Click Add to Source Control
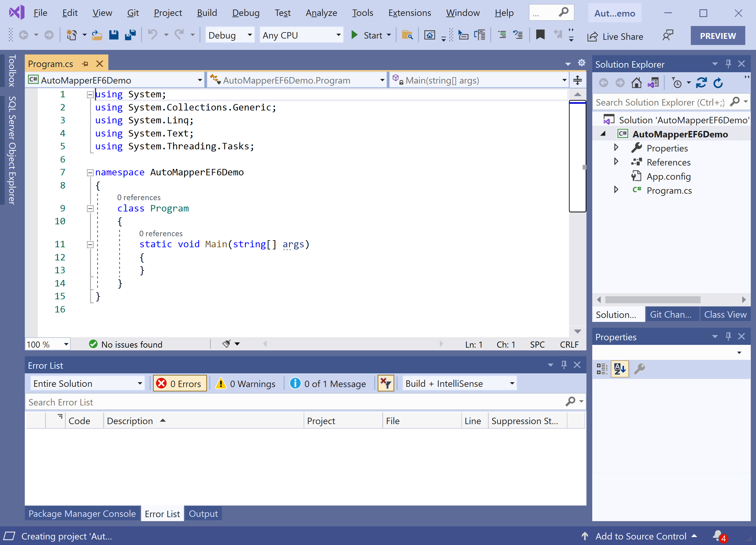 [640, 536]
